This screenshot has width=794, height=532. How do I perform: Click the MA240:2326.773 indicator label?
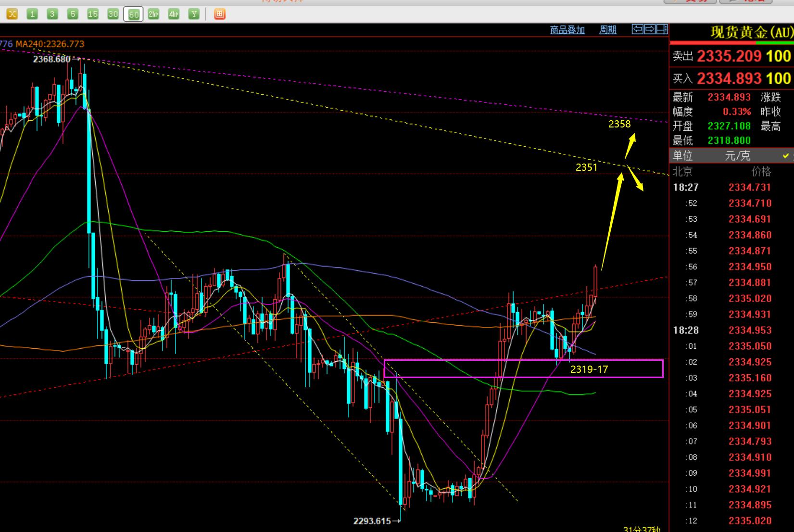coord(50,44)
